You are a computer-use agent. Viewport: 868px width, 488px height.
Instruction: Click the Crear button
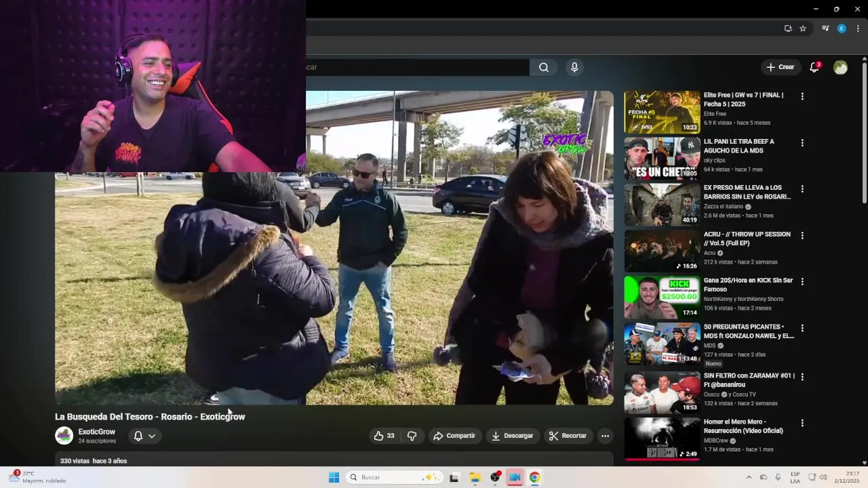click(x=780, y=67)
